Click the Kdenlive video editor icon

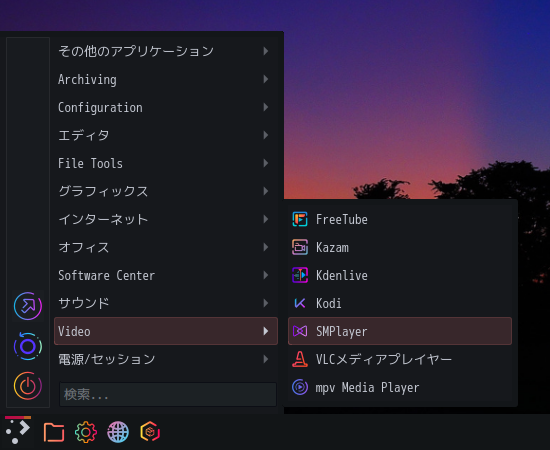point(300,275)
